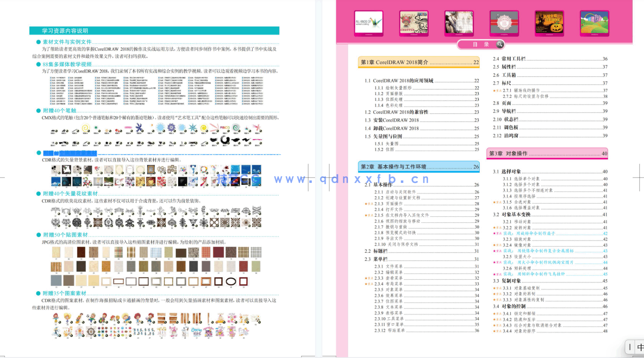644x358 pixels.
Task: Click entry 3.3 复制对象
Action: coord(550,281)
